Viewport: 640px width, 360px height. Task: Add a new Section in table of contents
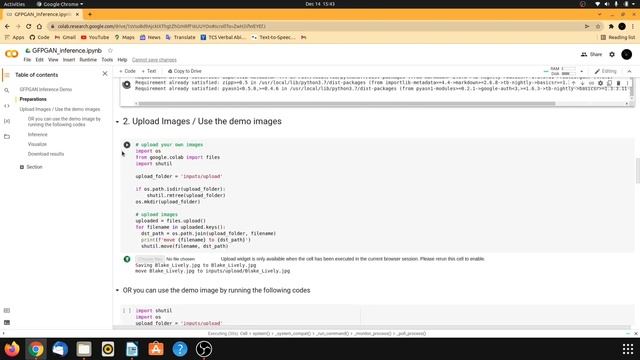31,167
